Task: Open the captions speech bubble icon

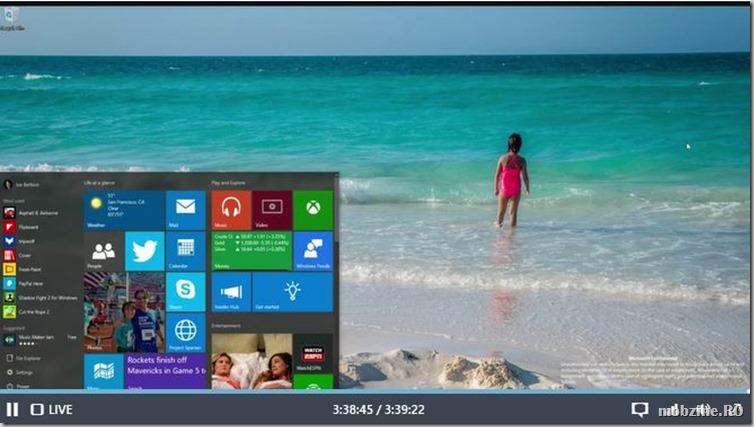Action: (x=640, y=410)
